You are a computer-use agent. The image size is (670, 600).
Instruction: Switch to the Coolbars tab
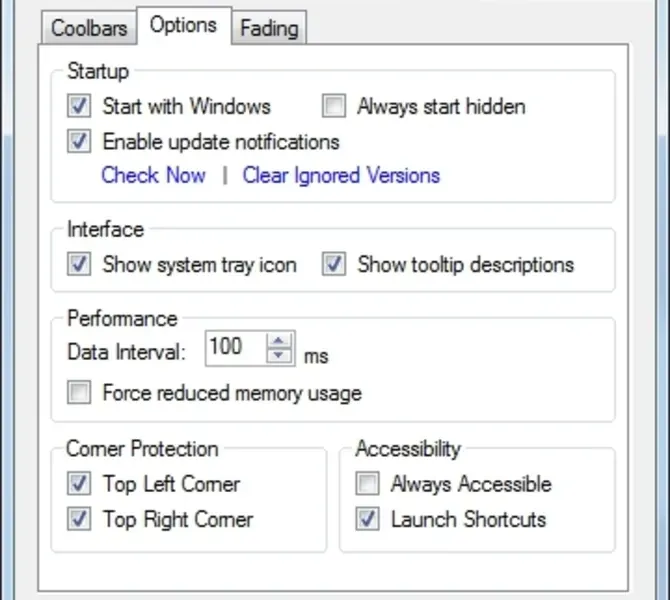coord(89,27)
